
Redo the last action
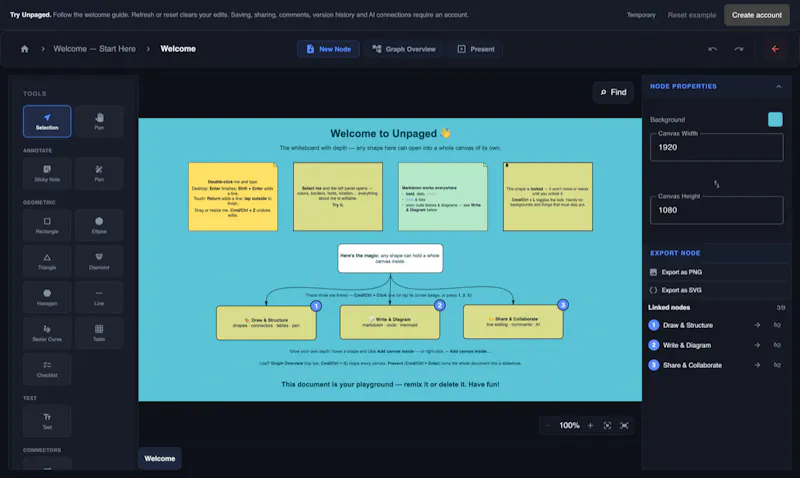click(x=738, y=49)
